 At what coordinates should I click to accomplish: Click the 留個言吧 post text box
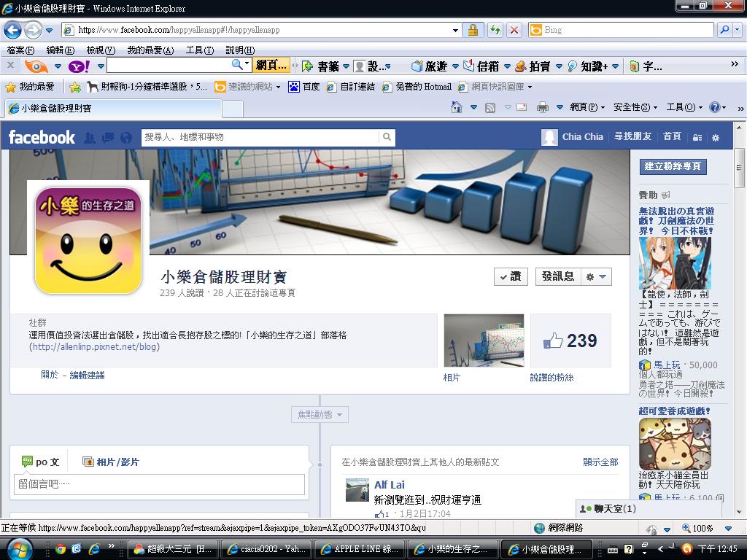pyautogui.click(x=159, y=485)
